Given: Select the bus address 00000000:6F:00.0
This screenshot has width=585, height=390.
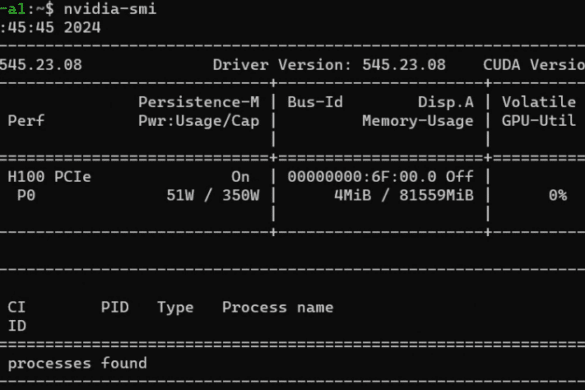Looking at the screenshot, I should click(362, 177).
